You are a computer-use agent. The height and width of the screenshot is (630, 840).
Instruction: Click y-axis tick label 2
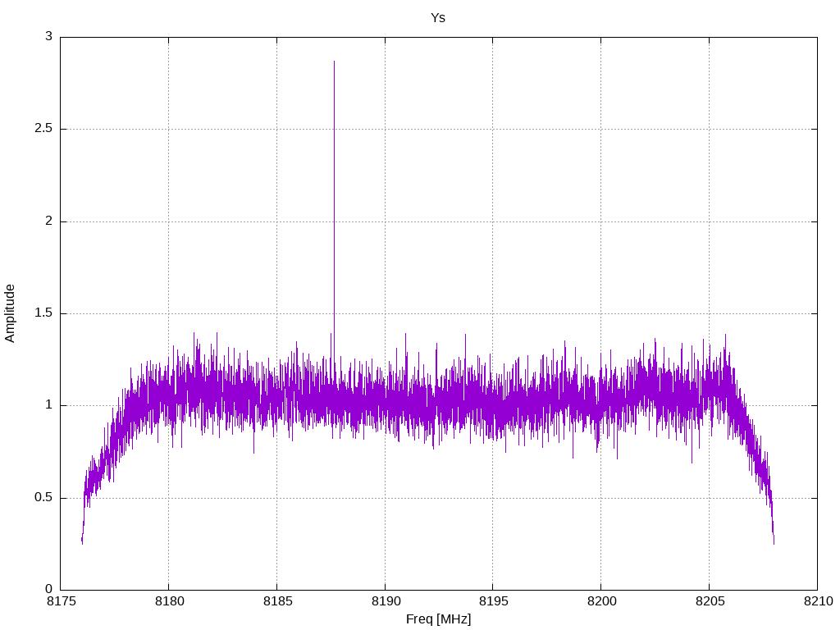48,221
